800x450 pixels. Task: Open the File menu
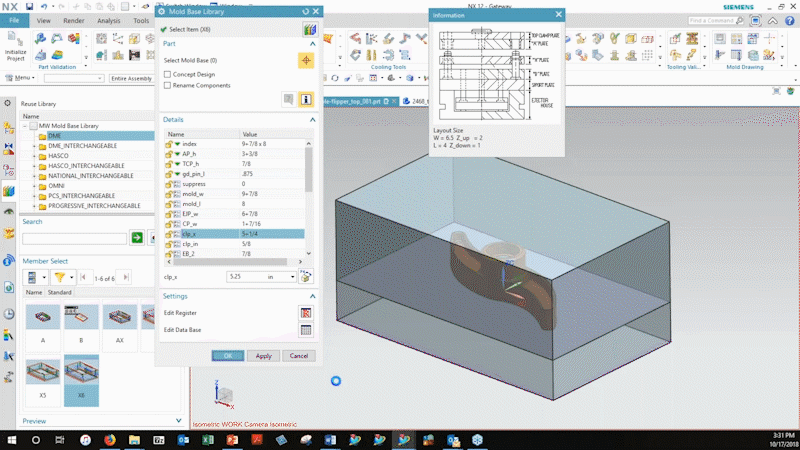click(x=14, y=20)
